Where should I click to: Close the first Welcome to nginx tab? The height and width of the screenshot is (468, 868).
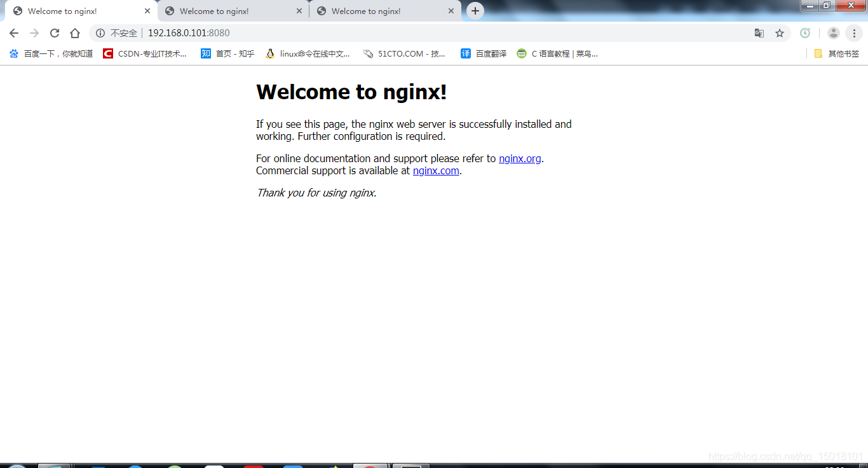tap(147, 11)
